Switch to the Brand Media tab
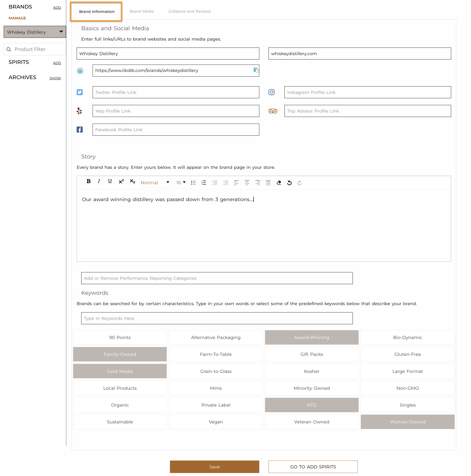The width and height of the screenshot is (471, 476). click(142, 11)
